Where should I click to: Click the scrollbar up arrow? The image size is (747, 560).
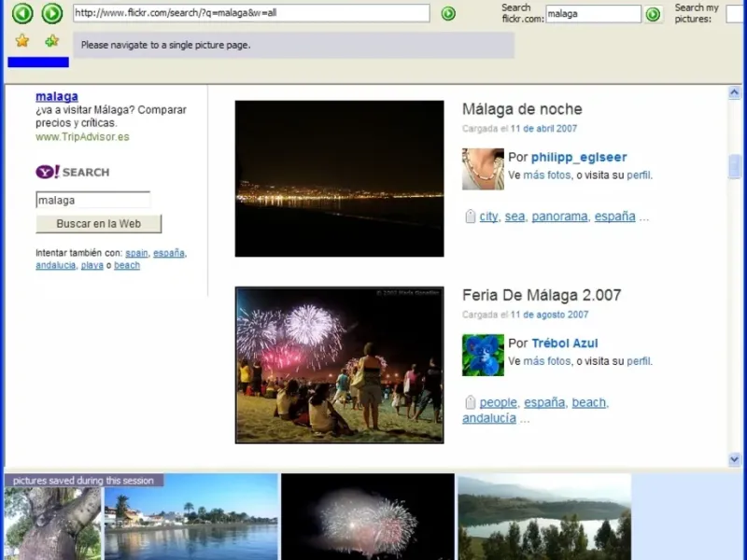coord(734,92)
